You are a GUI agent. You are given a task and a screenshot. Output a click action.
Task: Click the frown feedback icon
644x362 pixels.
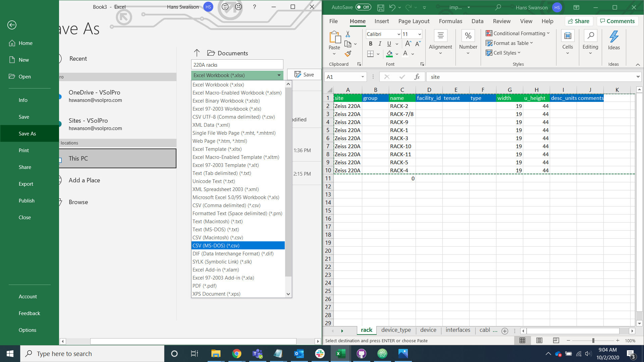pyautogui.click(x=238, y=7)
